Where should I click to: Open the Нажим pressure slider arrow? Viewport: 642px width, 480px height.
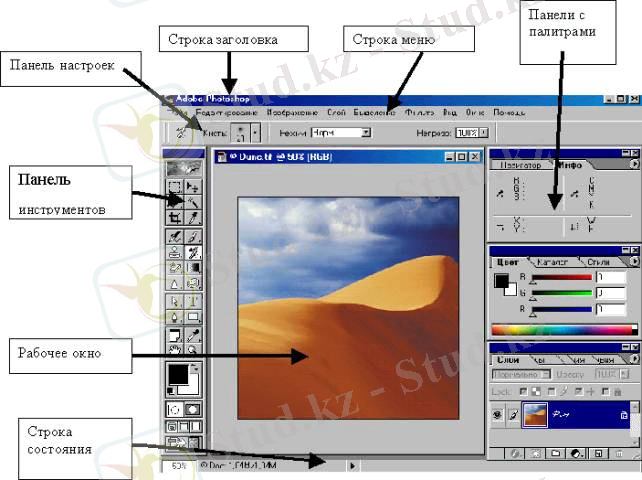[484, 133]
